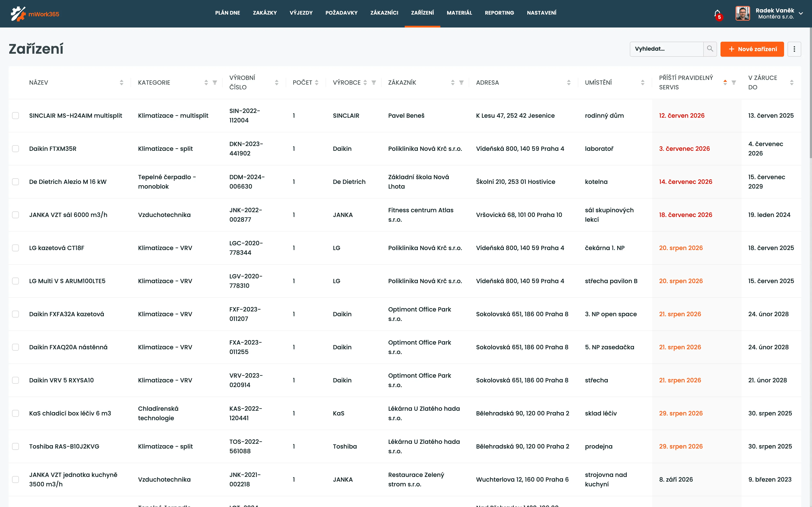812x507 pixels.
Task: Open the Zakázky section
Action: [265, 13]
